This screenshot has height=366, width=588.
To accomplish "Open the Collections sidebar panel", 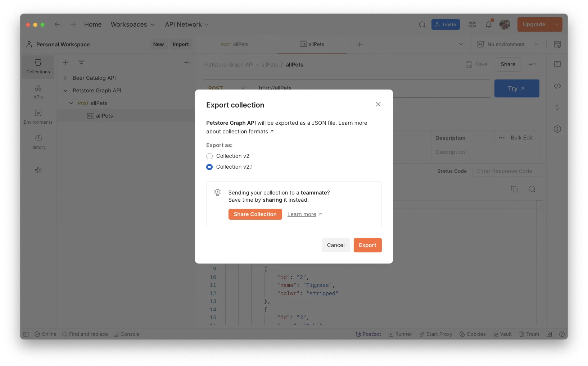I will [38, 67].
